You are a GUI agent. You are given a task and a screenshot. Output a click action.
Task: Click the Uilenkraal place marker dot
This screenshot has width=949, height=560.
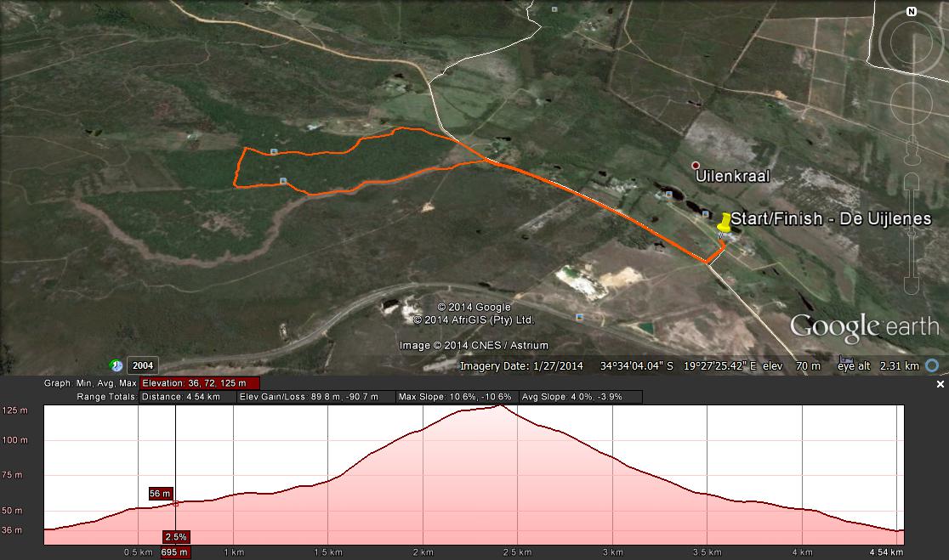point(696,166)
